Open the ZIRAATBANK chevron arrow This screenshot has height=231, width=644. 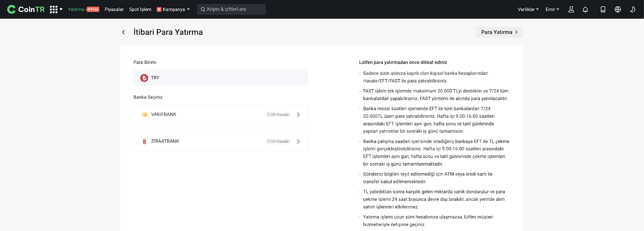298,141
